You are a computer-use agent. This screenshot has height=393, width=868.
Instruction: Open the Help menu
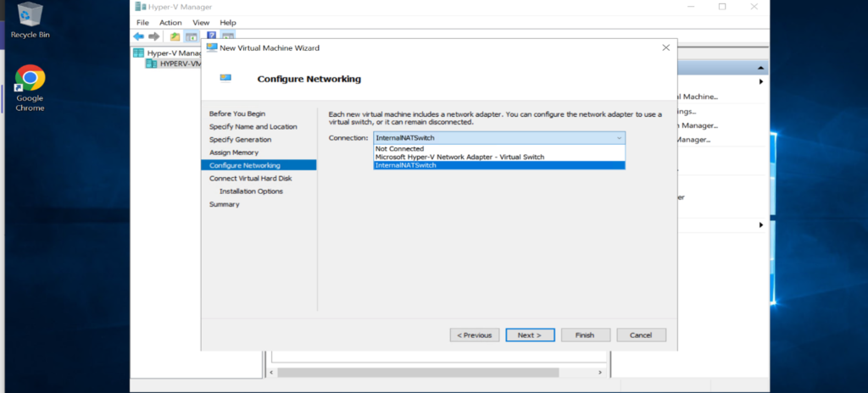(228, 23)
